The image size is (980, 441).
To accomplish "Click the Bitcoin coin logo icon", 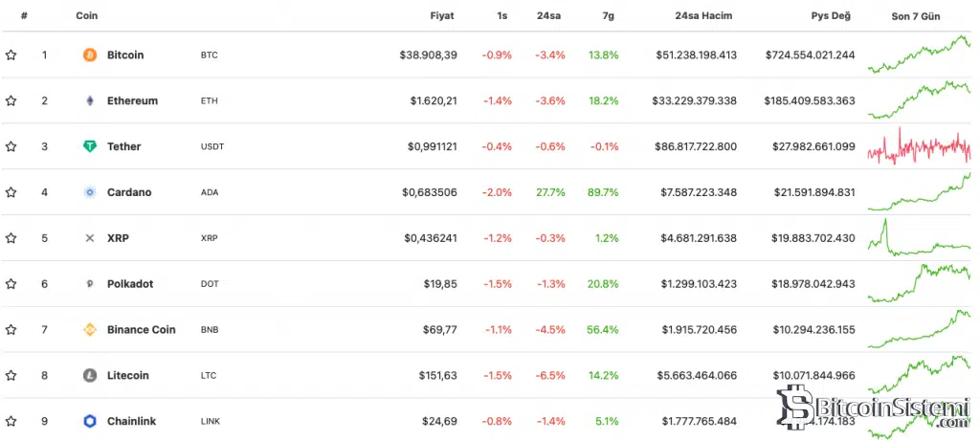I will (x=90, y=55).
